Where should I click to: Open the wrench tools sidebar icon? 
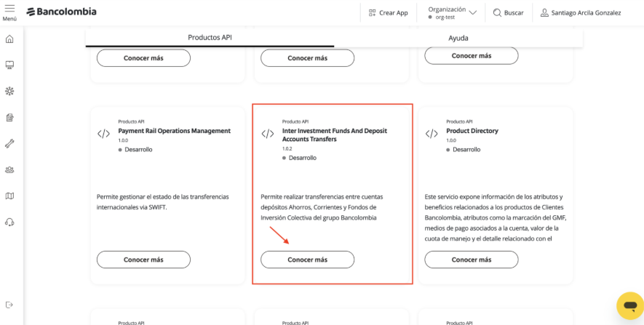(9, 144)
